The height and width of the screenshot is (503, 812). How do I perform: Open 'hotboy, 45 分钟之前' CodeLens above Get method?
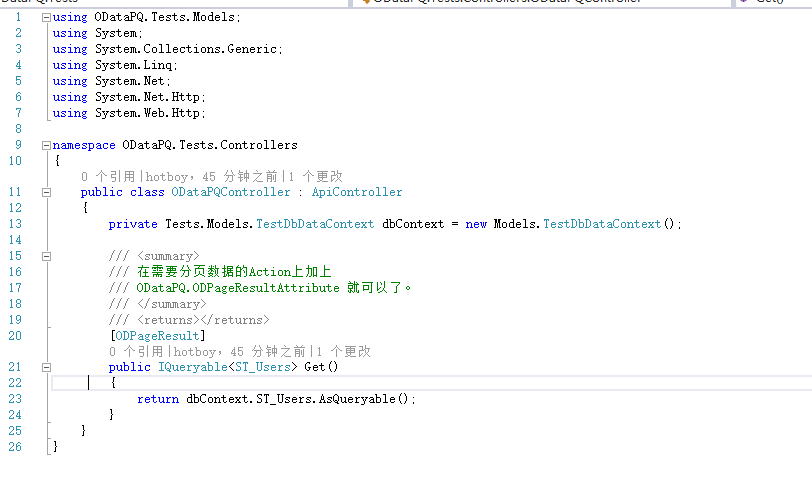tap(239, 352)
